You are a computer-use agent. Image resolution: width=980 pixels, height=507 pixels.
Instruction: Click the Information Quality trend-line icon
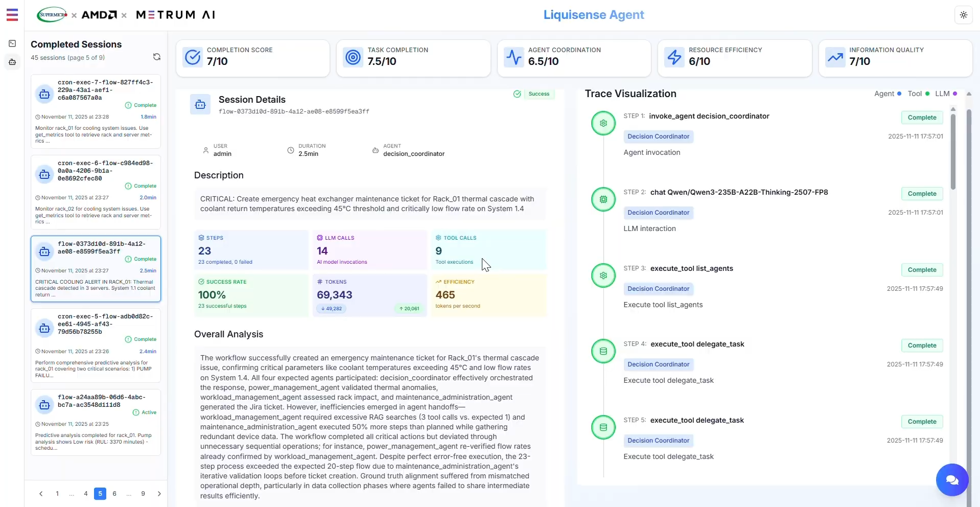834,57
